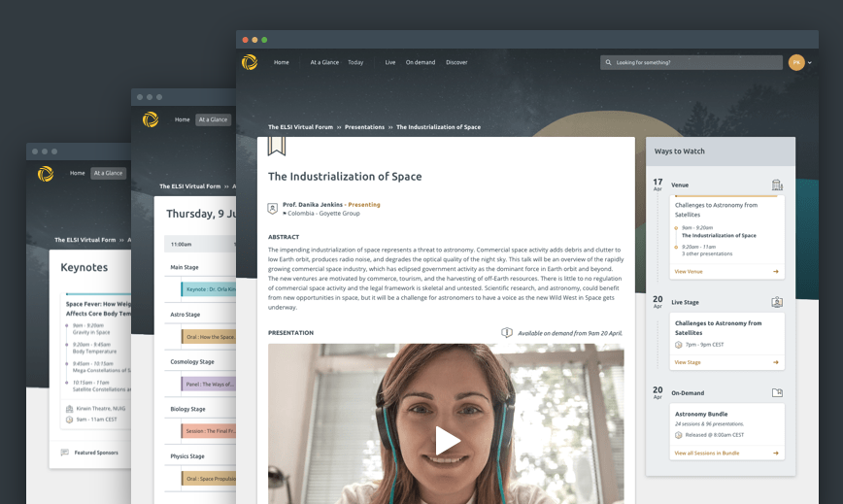Image resolution: width=843 pixels, height=504 pixels.
Task: Click The Industrialization of Space breadcrumb
Action: (438, 127)
